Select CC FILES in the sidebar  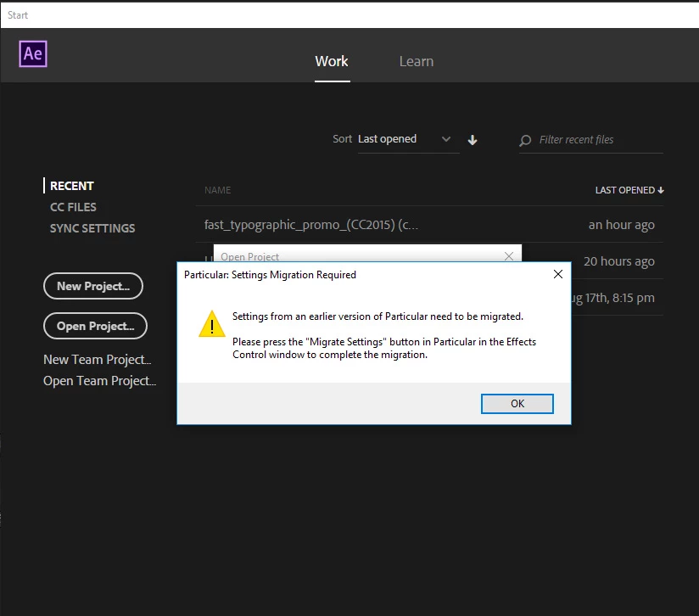73,207
